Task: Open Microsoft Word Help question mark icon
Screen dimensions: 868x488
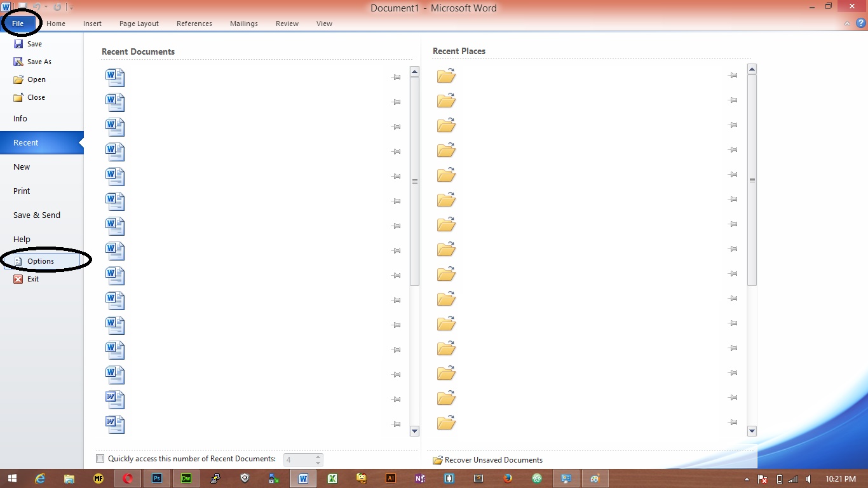Action: pos(861,24)
